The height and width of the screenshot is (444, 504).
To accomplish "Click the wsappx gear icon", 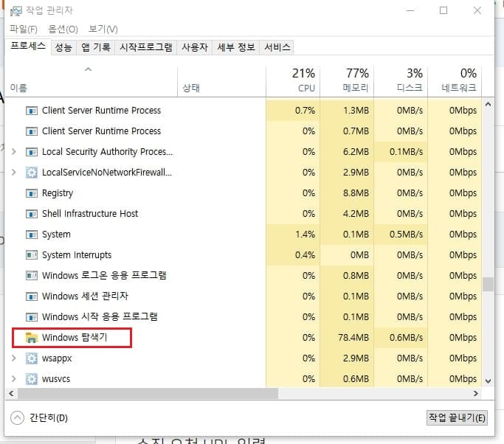I will tap(32, 358).
